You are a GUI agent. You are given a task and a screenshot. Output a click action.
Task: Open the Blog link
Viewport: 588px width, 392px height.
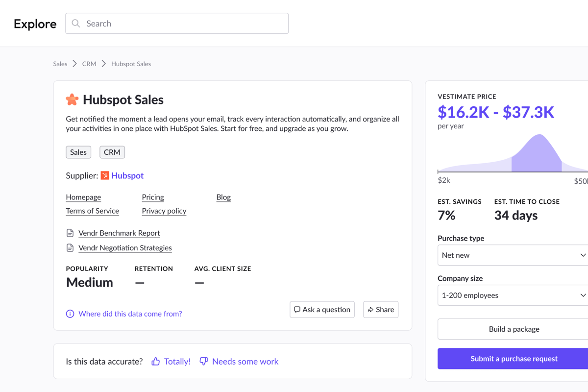(x=223, y=197)
